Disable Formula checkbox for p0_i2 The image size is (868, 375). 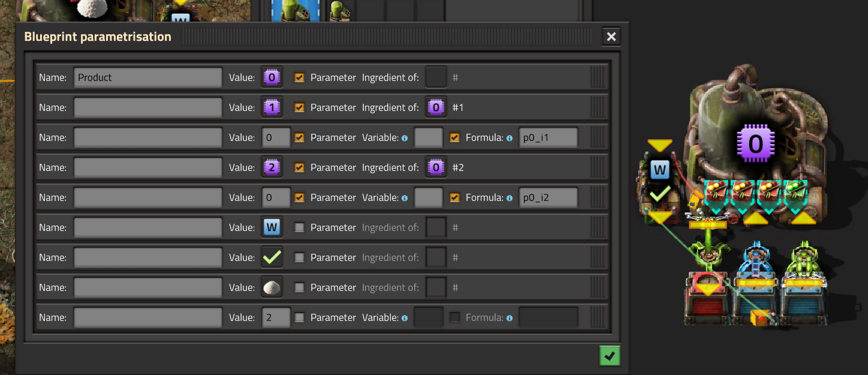click(x=455, y=197)
